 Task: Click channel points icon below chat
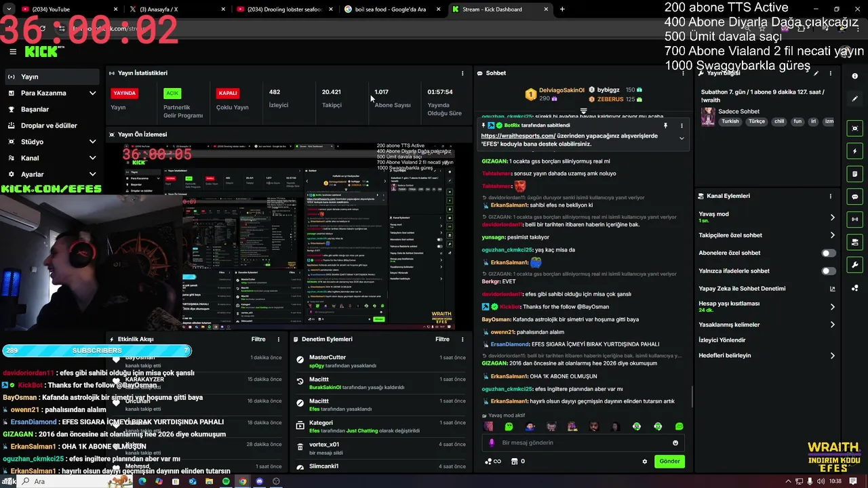[x=492, y=462]
